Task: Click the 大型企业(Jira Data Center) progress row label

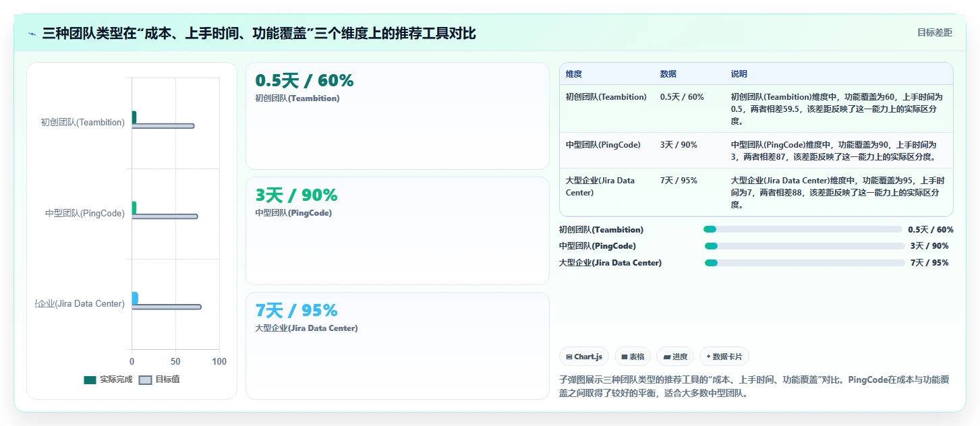Action: (x=610, y=263)
